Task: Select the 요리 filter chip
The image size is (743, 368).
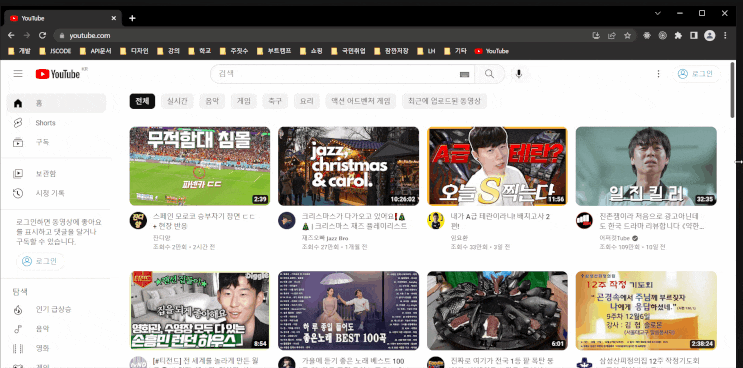Action: coord(307,101)
